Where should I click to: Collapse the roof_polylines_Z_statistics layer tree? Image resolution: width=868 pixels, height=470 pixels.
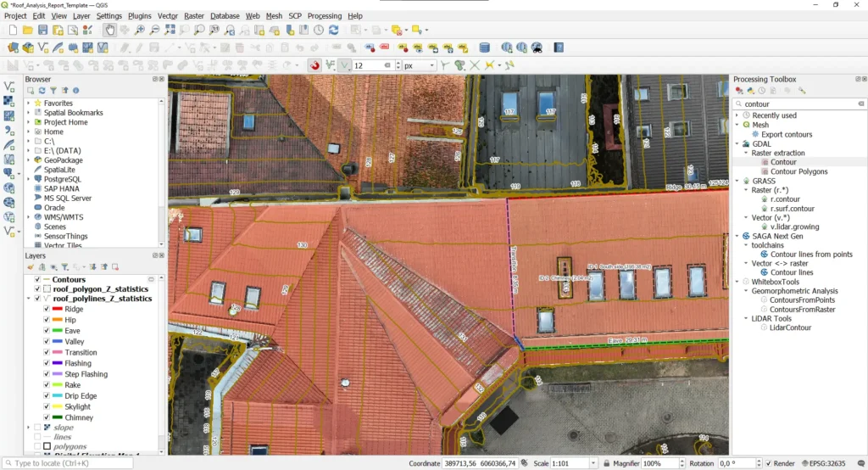pyautogui.click(x=28, y=298)
